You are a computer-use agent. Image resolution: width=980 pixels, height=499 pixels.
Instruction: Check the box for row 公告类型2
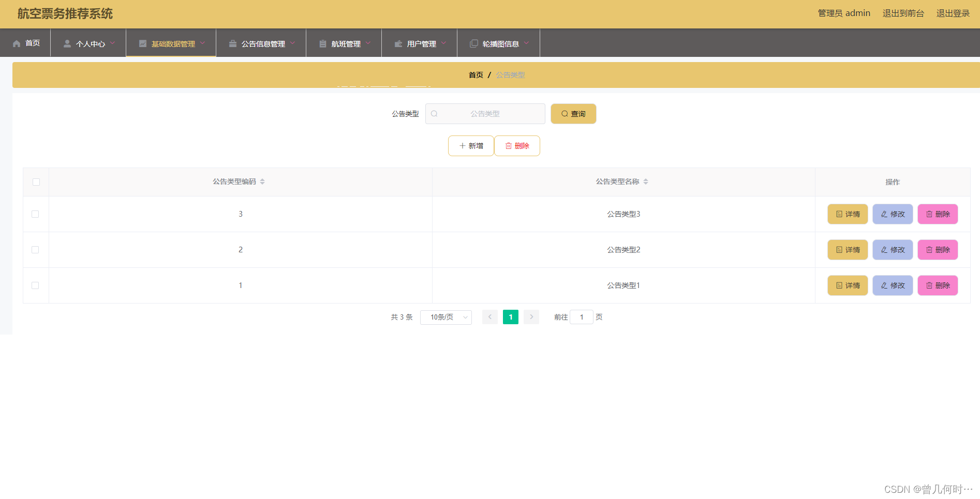coord(35,250)
